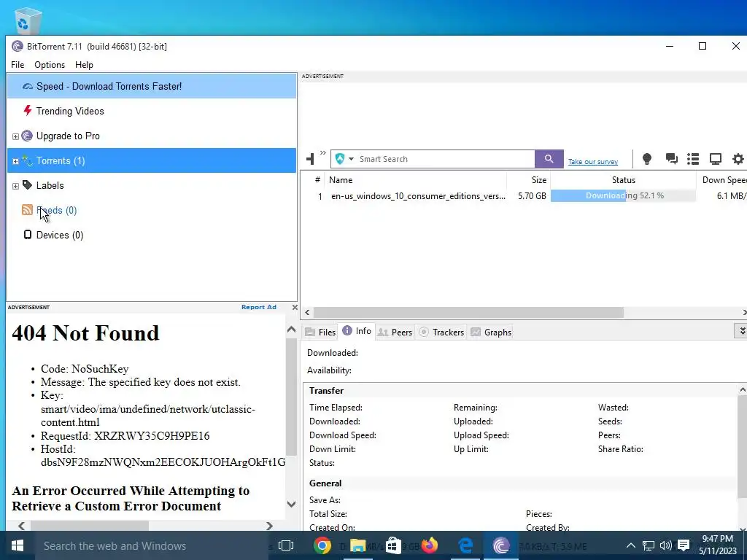Screen dimensions: 747x560
Task: Select the Feeds (0) sidebar item
Action: point(152,210)
